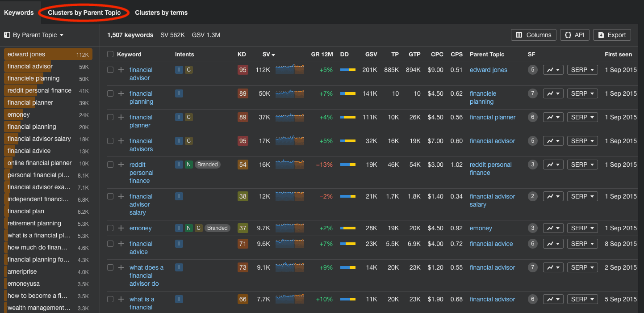644x313 pixels.
Task: Click SF badge 5 in first row
Action: 532,70
